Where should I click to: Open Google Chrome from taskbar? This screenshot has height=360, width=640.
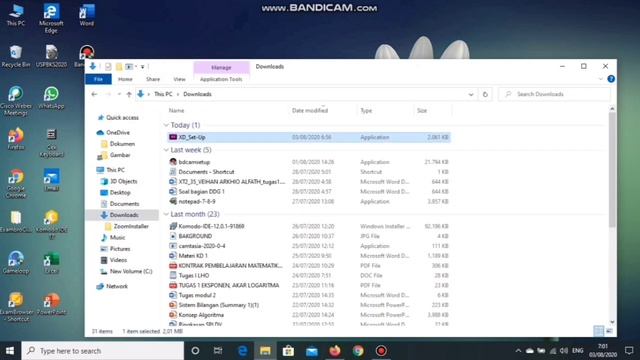358,351
